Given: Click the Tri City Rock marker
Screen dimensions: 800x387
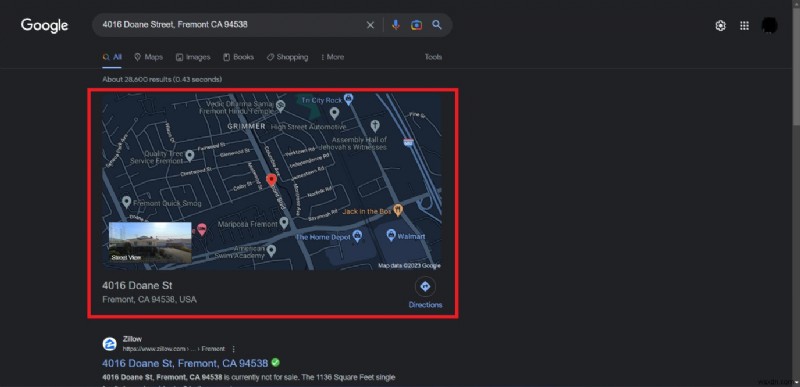Looking at the screenshot, I should tap(348, 98).
